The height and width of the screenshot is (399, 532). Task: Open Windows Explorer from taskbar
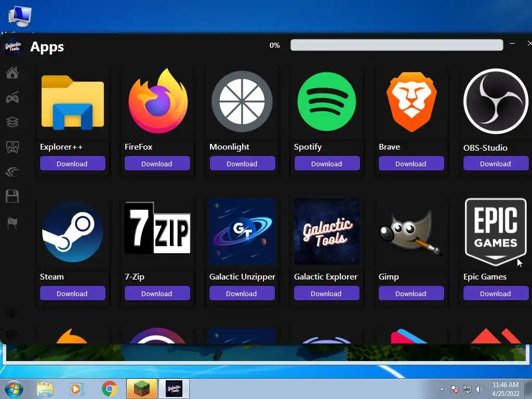[45, 389]
